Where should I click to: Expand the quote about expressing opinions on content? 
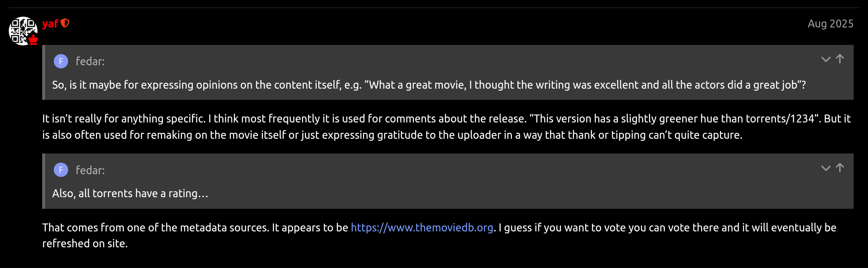click(x=826, y=59)
